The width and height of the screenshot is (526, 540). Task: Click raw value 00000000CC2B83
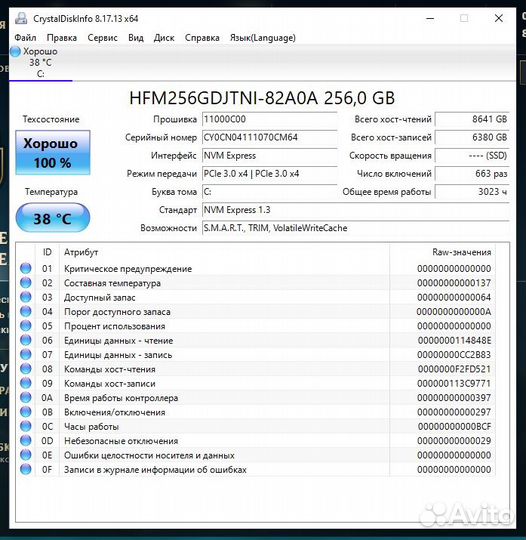coord(454,355)
